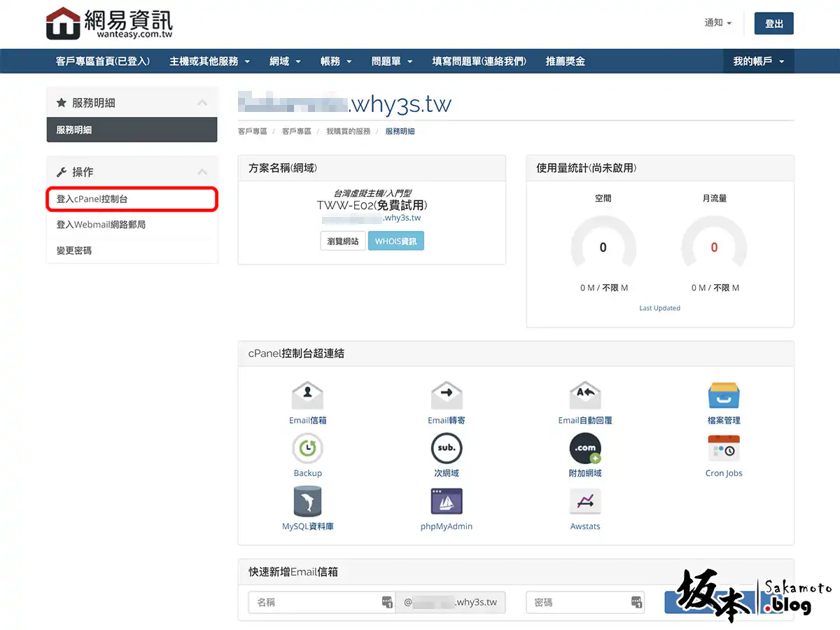
Task: Open the Awstats statistics icon
Action: point(585,502)
